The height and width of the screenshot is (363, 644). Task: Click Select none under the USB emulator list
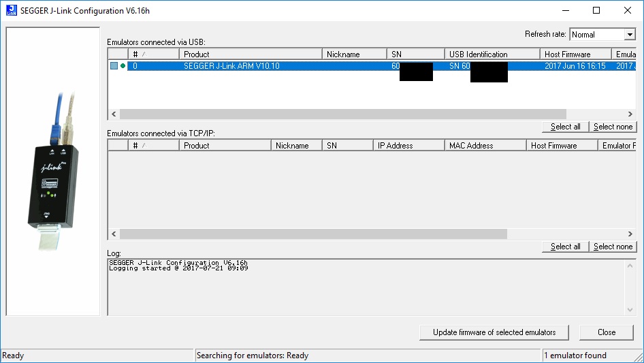[613, 127]
